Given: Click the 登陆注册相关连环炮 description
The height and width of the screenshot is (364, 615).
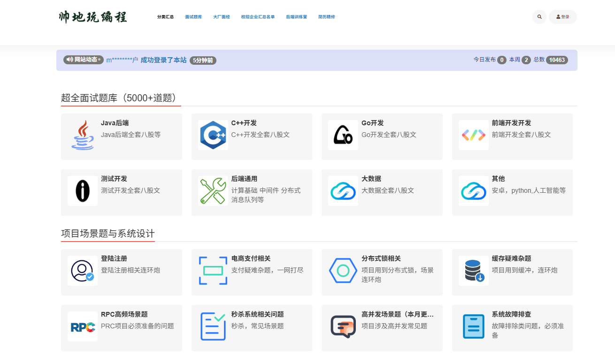Looking at the screenshot, I should pyautogui.click(x=131, y=270).
